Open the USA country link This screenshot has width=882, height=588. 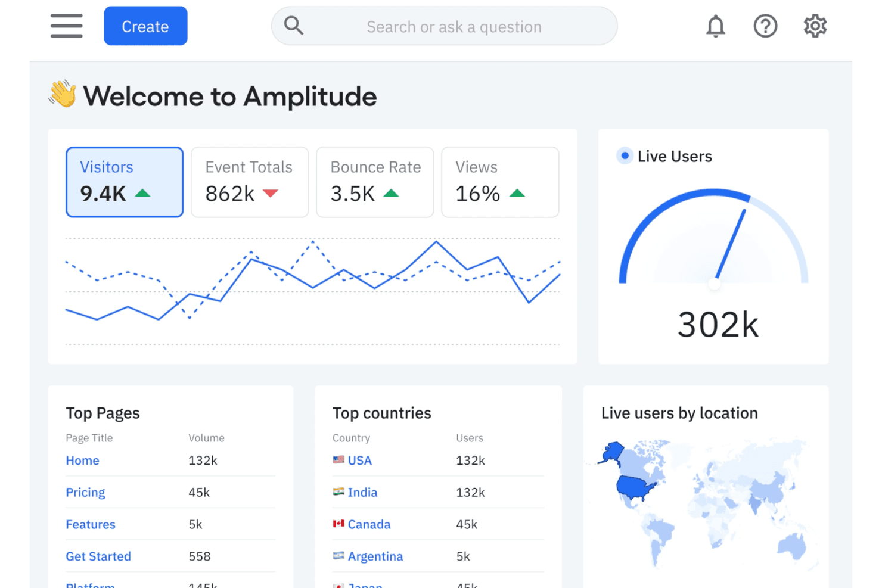[x=360, y=461]
